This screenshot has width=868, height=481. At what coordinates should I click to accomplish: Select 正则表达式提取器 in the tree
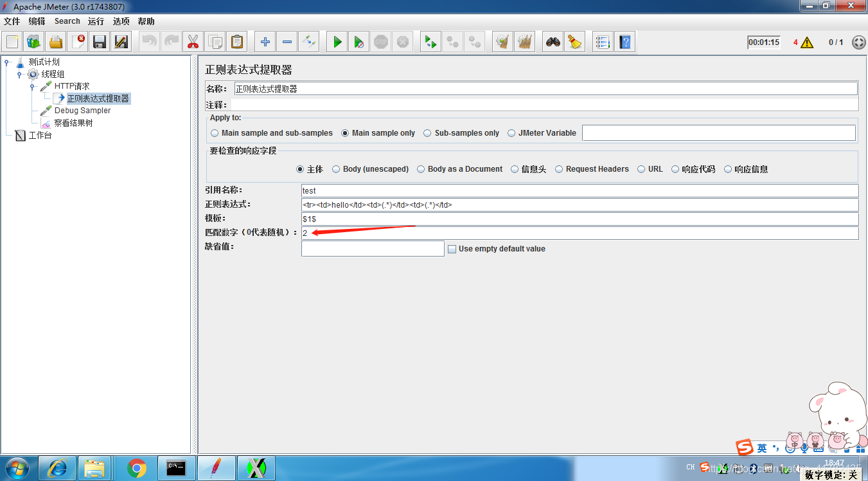[x=98, y=98]
